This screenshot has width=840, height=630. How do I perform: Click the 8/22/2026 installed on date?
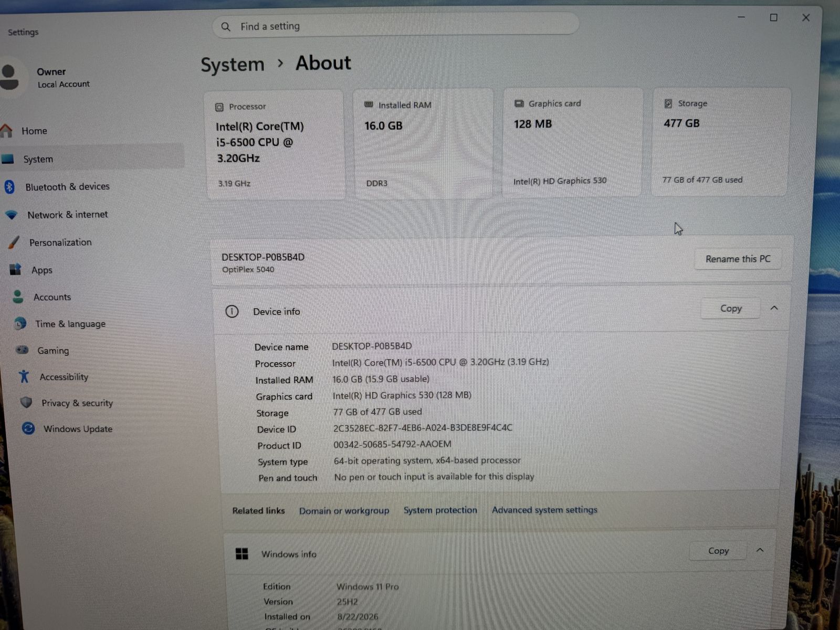click(358, 617)
